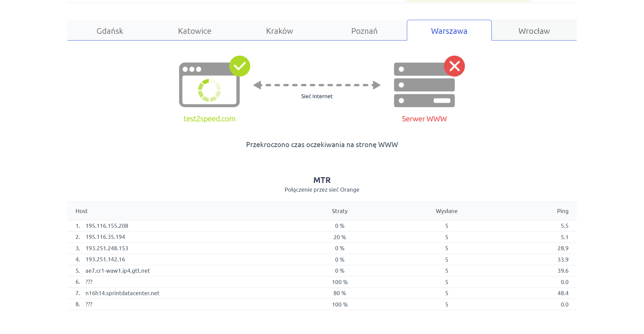Image resolution: width=644 pixels, height=334 pixels.
Task: Click the Host column header
Action: pyautogui.click(x=82, y=211)
